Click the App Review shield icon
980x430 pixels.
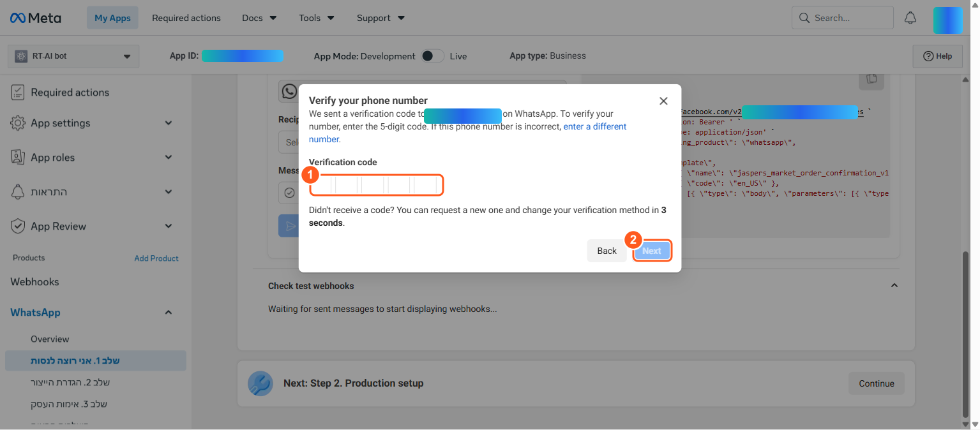point(18,226)
